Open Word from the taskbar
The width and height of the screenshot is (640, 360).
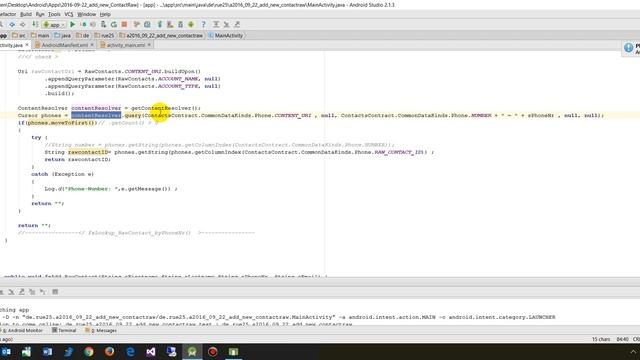pyautogui.click(x=47, y=352)
